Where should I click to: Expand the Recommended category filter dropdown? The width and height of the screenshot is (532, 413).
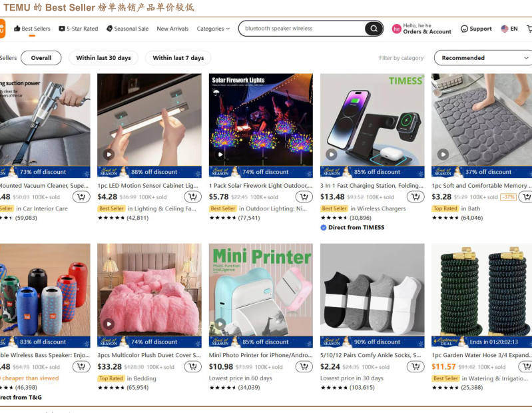point(483,58)
